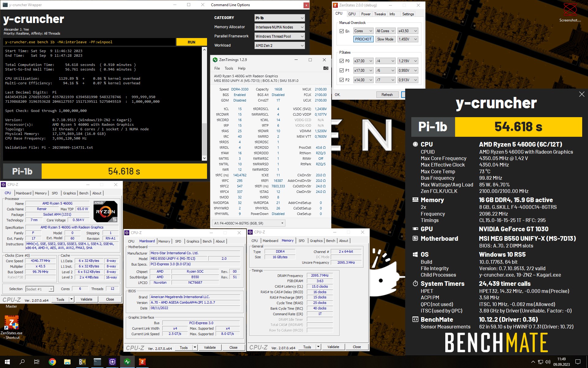Open the About tab in CPU-Z CPU window
Viewport: 588px width, 368px height.
(97, 193)
